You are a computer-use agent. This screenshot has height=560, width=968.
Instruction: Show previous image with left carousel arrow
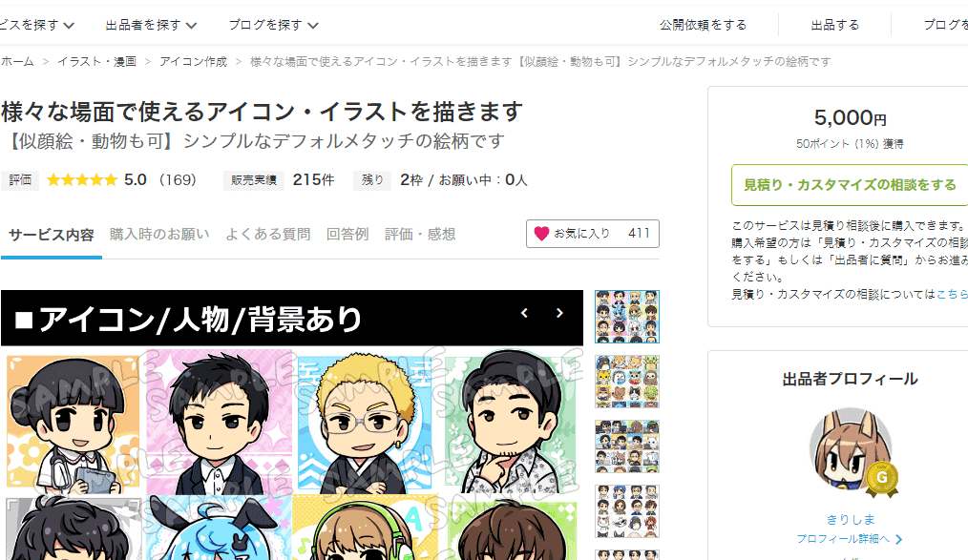click(524, 313)
